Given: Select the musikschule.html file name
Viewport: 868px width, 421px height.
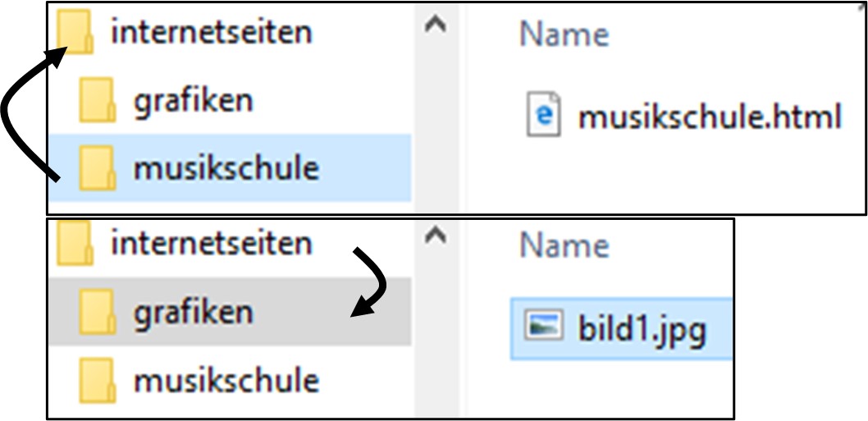Looking at the screenshot, I should (x=710, y=117).
